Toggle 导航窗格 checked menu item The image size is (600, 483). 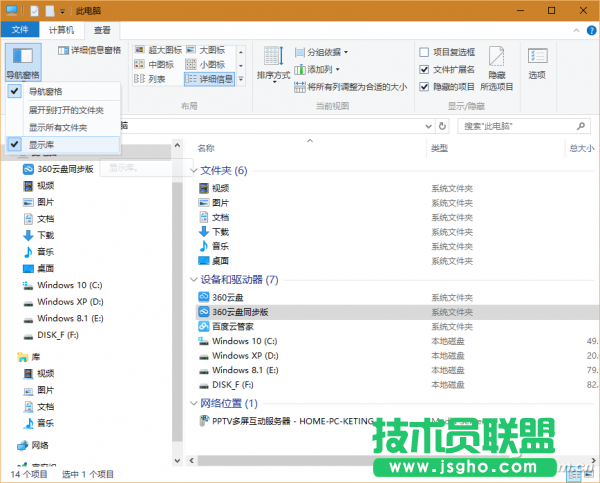tap(63, 91)
